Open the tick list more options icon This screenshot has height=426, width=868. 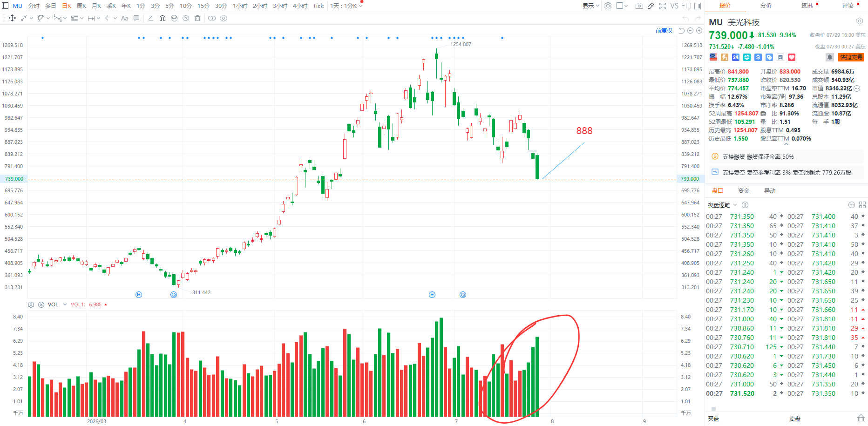tap(852, 205)
